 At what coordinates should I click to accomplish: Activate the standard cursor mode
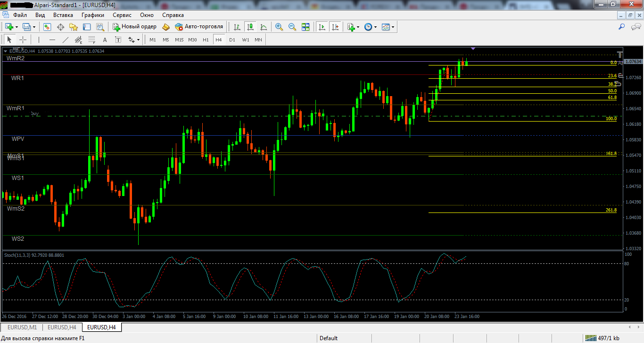pos(9,40)
